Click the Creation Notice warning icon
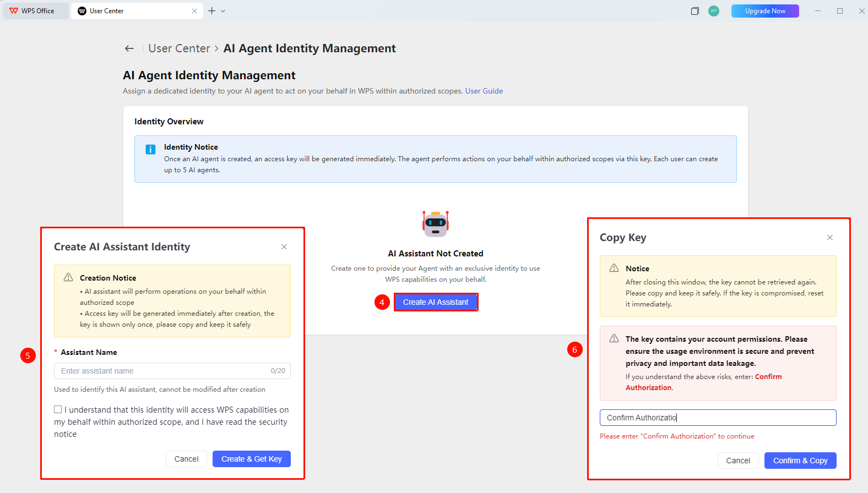The height and width of the screenshot is (493, 868). coord(68,277)
